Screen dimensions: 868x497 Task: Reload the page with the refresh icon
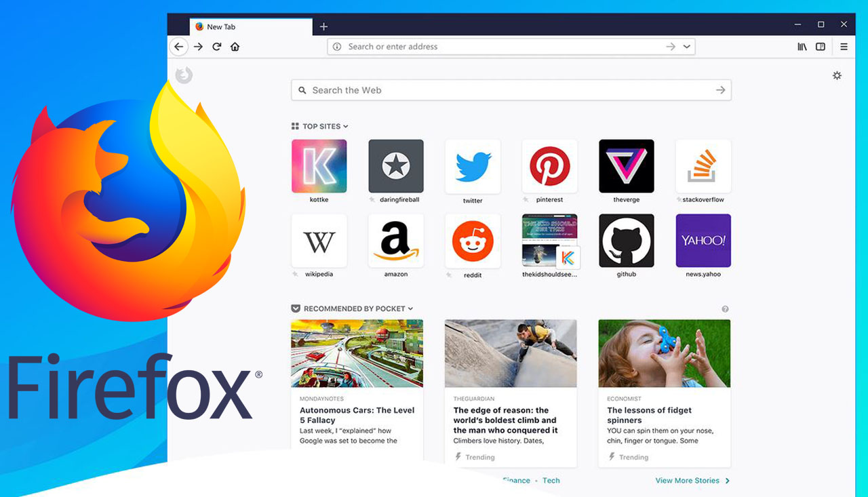(x=217, y=47)
